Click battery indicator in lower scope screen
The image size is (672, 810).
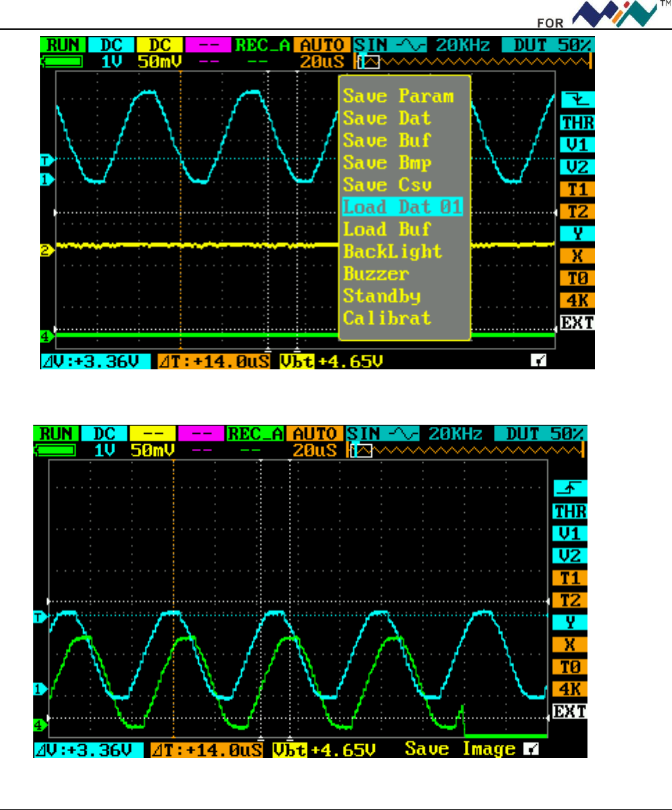click(x=55, y=451)
